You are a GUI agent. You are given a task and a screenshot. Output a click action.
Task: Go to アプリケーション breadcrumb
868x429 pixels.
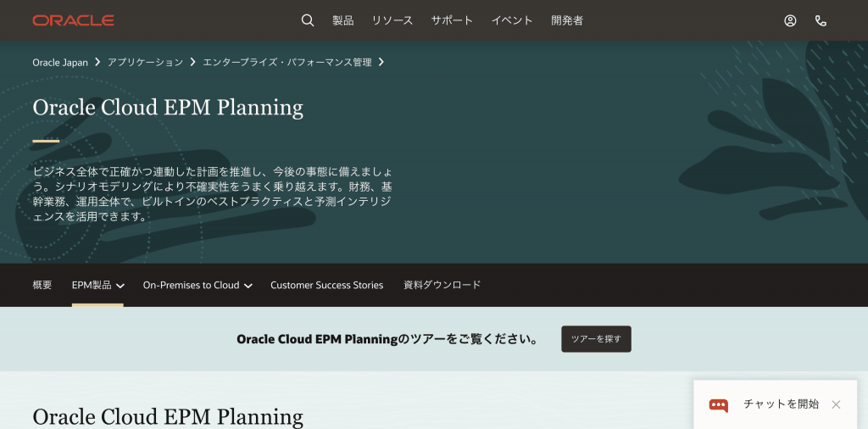(x=145, y=62)
